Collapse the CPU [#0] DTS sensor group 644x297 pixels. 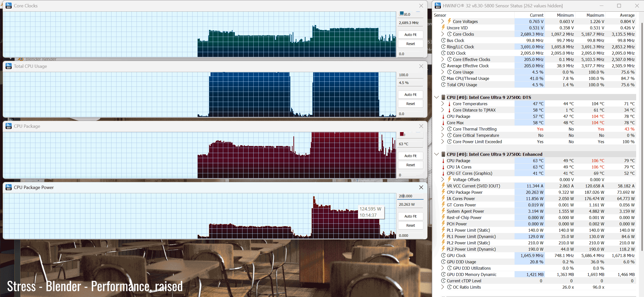pyautogui.click(x=436, y=97)
